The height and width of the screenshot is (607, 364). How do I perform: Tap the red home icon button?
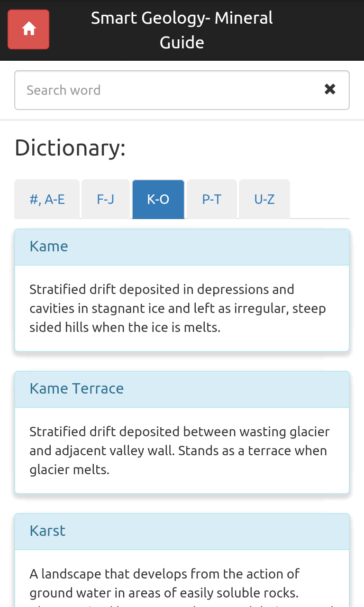click(28, 29)
